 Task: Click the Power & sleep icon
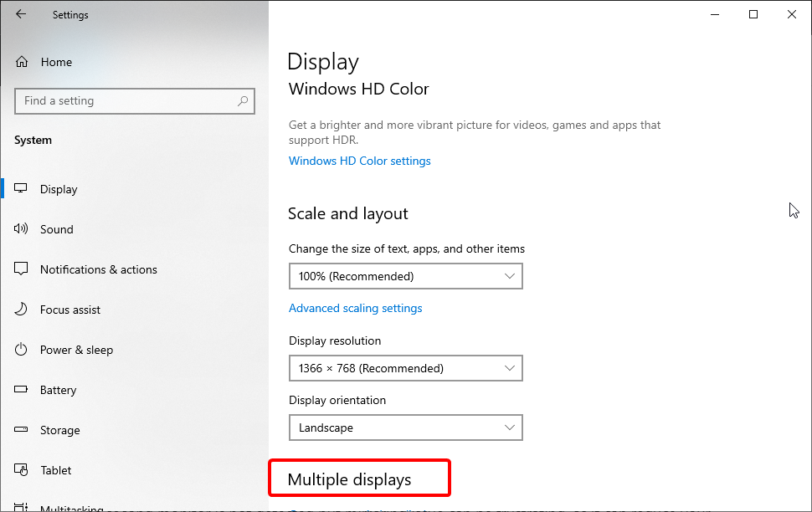21,350
